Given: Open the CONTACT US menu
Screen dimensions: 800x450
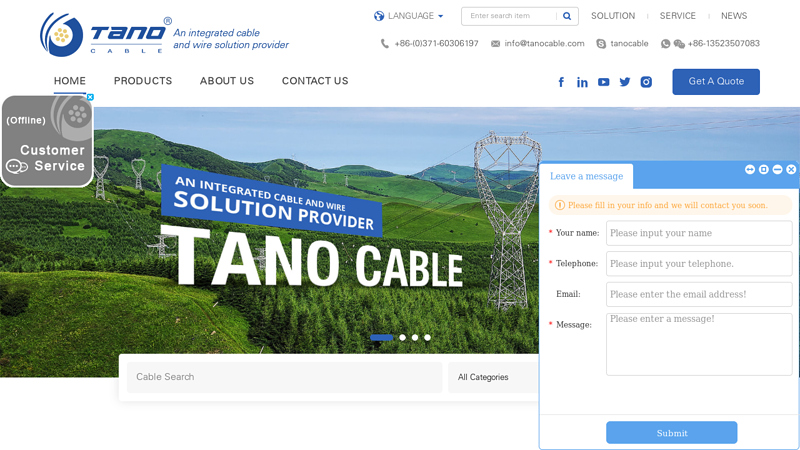Looking at the screenshot, I should (315, 81).
